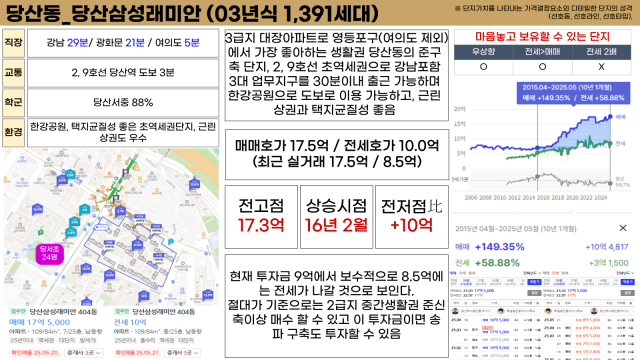
Task: Click the 전저점比 +10억 box
Action: (x=412, y=217)
